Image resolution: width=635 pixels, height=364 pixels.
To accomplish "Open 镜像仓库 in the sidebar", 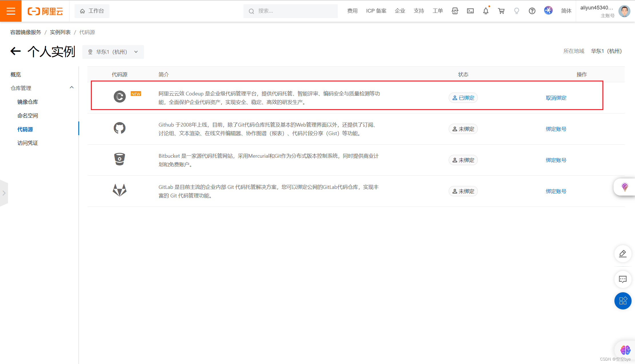I will (28, 102).
